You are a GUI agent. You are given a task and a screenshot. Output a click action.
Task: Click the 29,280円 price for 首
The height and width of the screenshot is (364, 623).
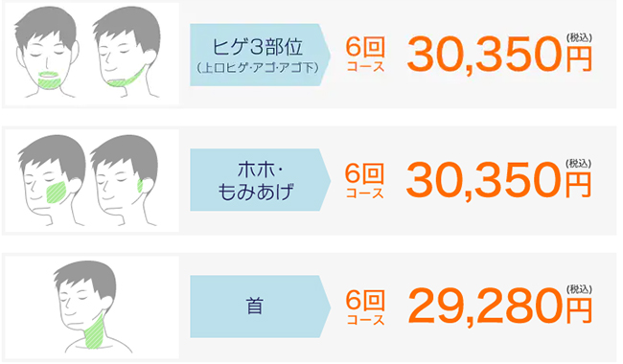(499, 307)
